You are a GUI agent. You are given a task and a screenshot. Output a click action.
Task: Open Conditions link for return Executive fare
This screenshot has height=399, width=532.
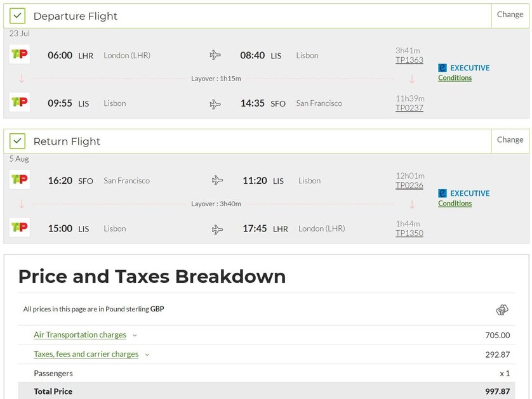coord(455,203)
